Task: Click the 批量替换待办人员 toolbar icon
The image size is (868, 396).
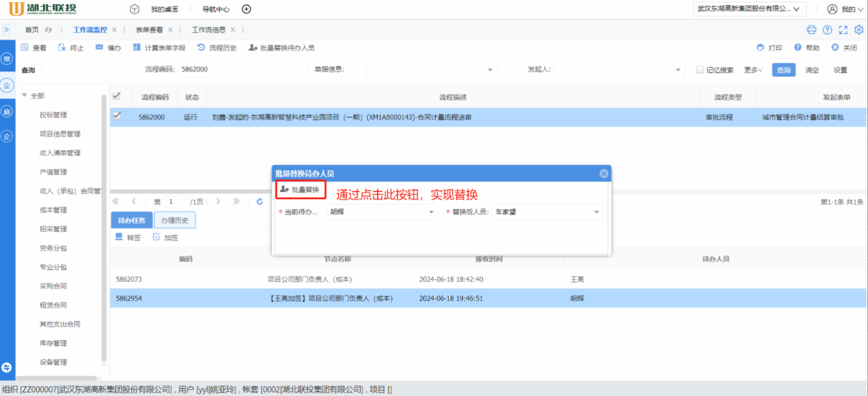Action: pos(253,48)
